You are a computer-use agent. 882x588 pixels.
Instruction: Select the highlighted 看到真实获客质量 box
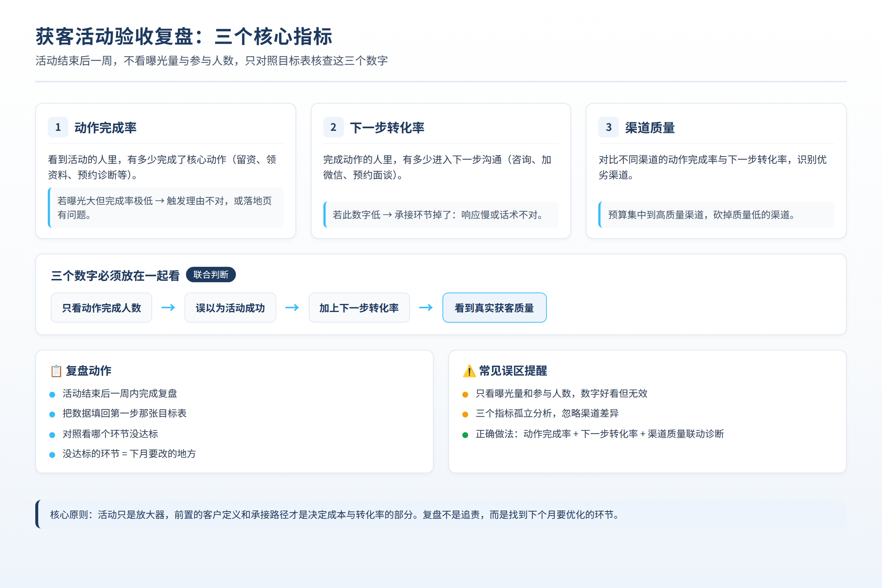494,308
